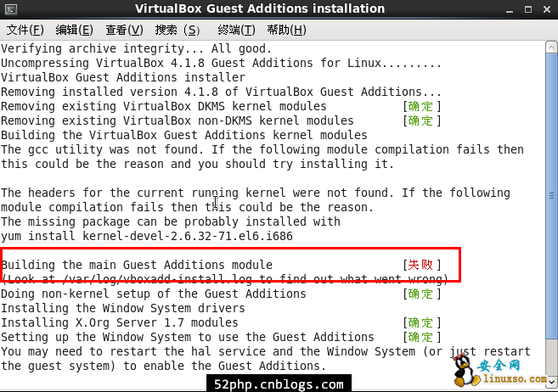Click 确定 status on non-kernel setup line
Screen dimensions: 558x392
point(420,294)
